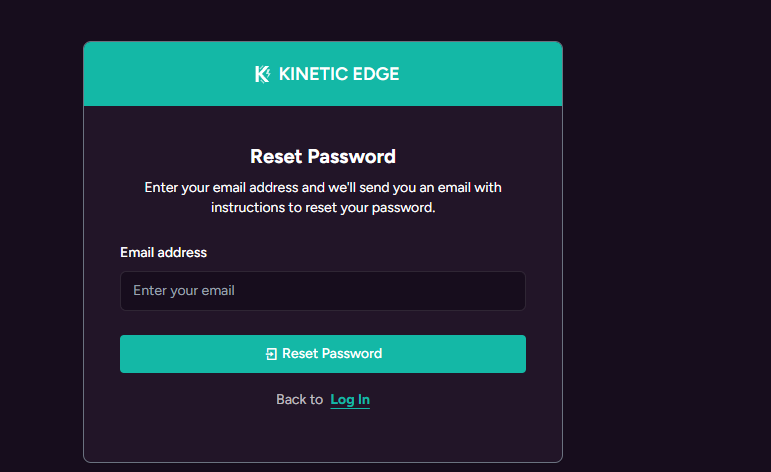
Task: Click the dark background above the card
Action: 322,20
